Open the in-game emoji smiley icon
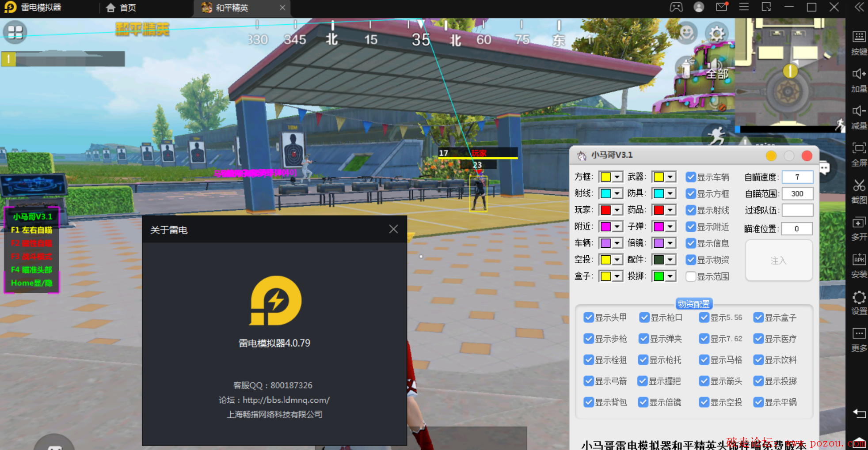The height and width of the screenshot is (450, 868). pos(687,33)
